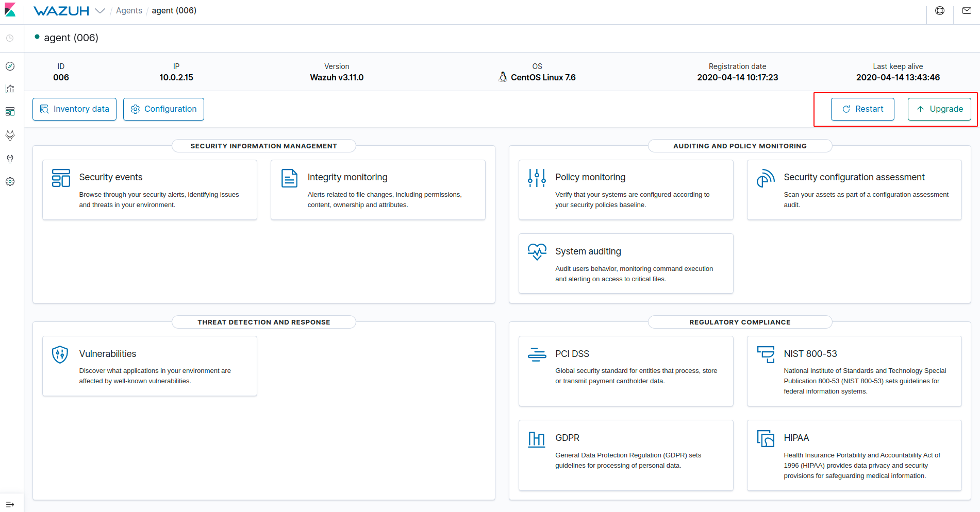
Task: Open Vulnerabilities module
Action: click(108, 354)
